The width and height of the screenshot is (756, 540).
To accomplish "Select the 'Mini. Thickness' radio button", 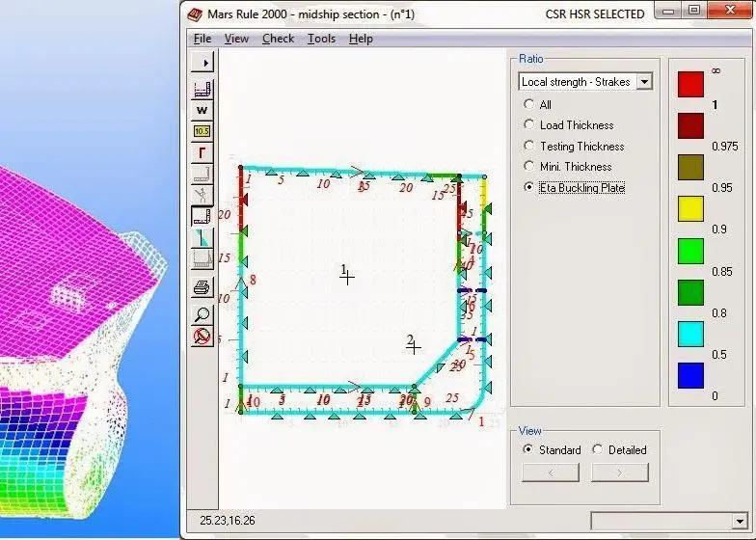I will 528,166.
